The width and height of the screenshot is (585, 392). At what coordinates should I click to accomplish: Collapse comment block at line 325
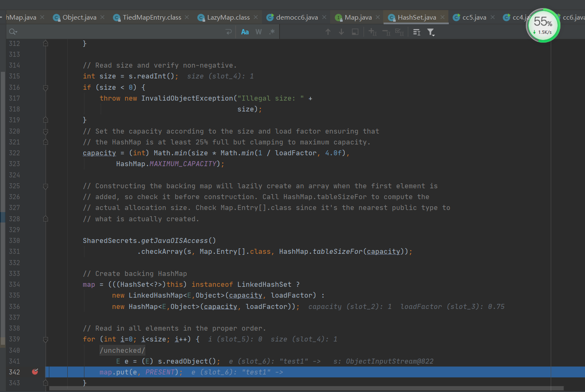46,186
